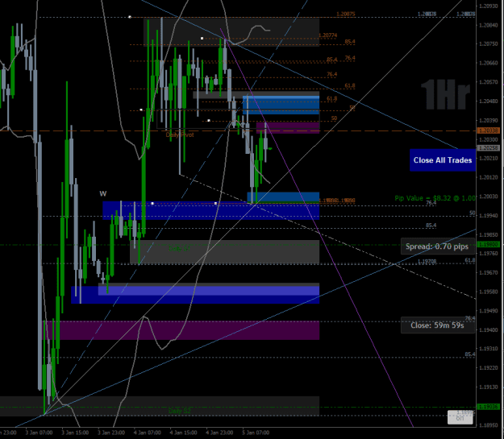Click the green 1.19800 price tag

489,244
